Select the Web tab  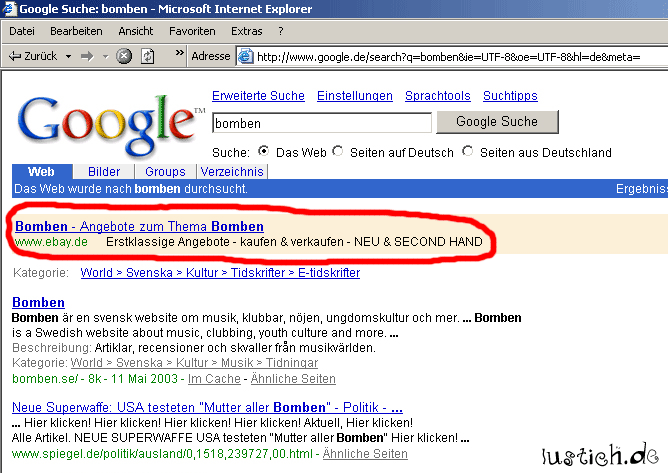point(41,172)
